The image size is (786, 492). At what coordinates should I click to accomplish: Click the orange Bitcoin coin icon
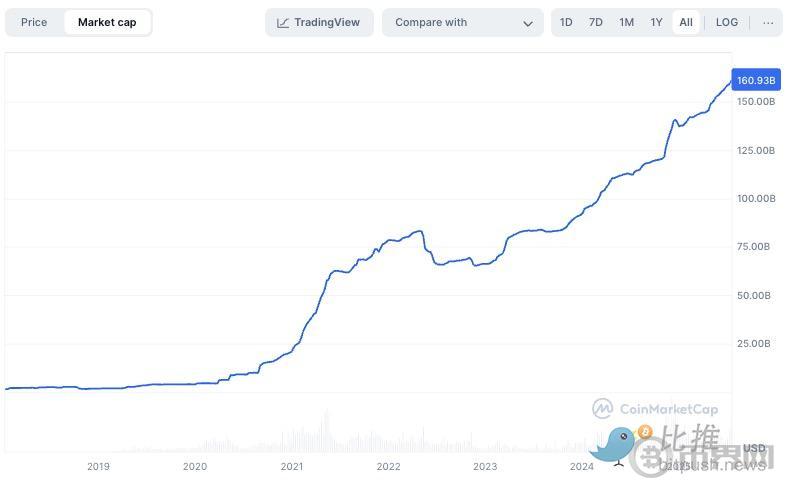click(x=644, y=432)
